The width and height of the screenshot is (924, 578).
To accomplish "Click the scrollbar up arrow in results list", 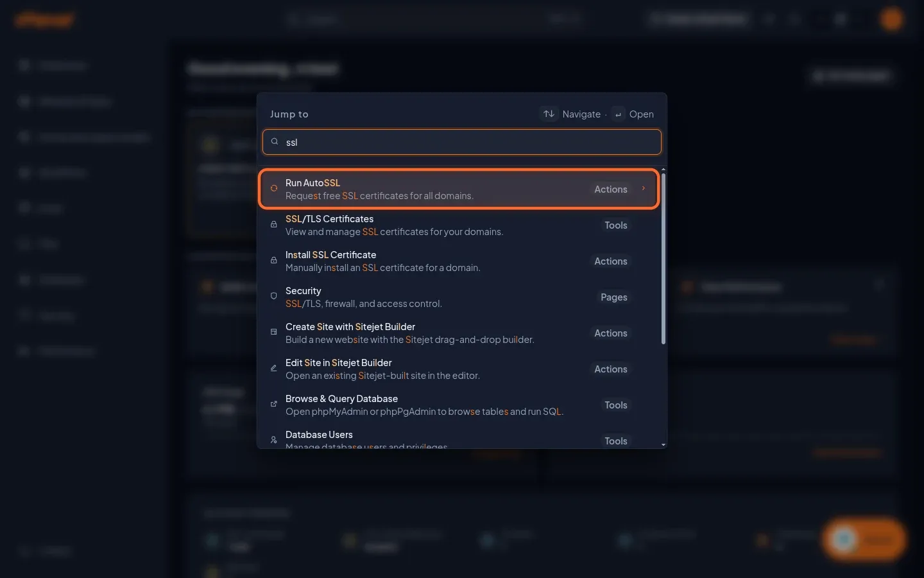I will coord(663,170).
